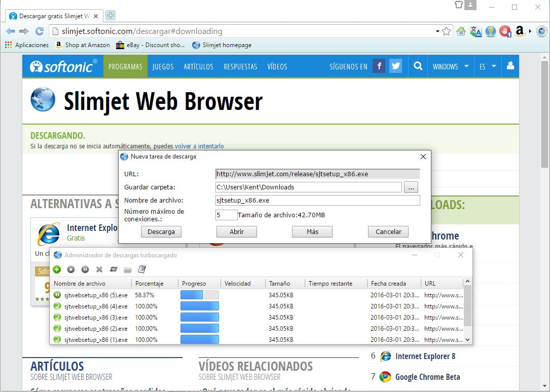Open the VÍDEOS menu

[x=277, y=66]
